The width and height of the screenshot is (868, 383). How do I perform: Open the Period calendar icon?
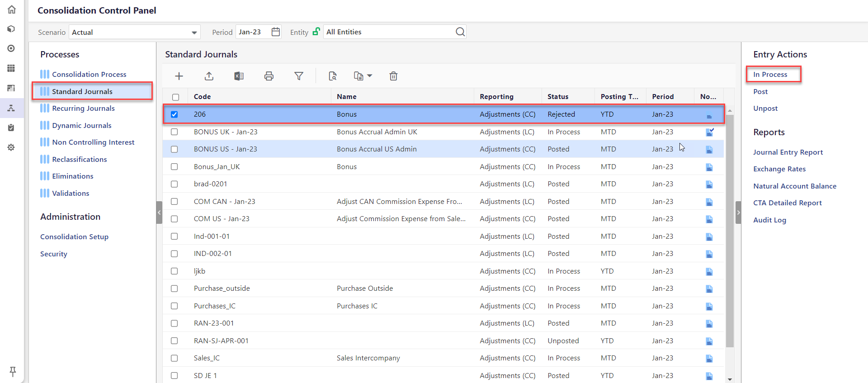click(276, 32)
